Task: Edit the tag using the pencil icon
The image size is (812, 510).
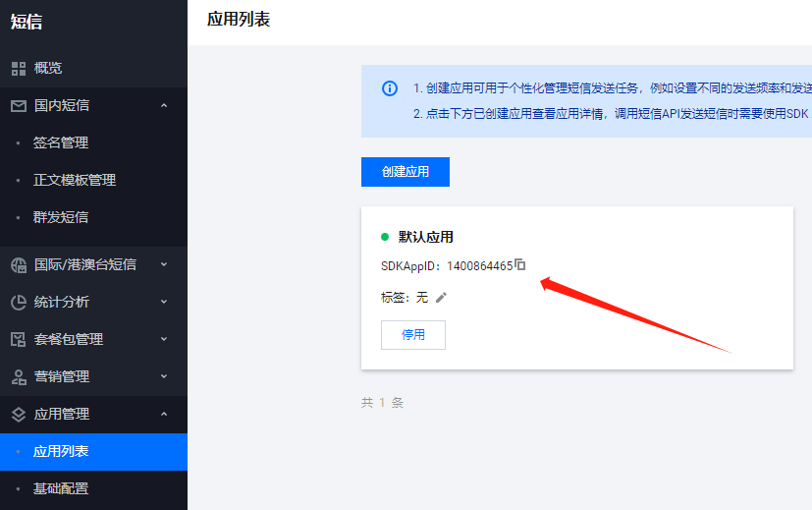Action: 441,297
